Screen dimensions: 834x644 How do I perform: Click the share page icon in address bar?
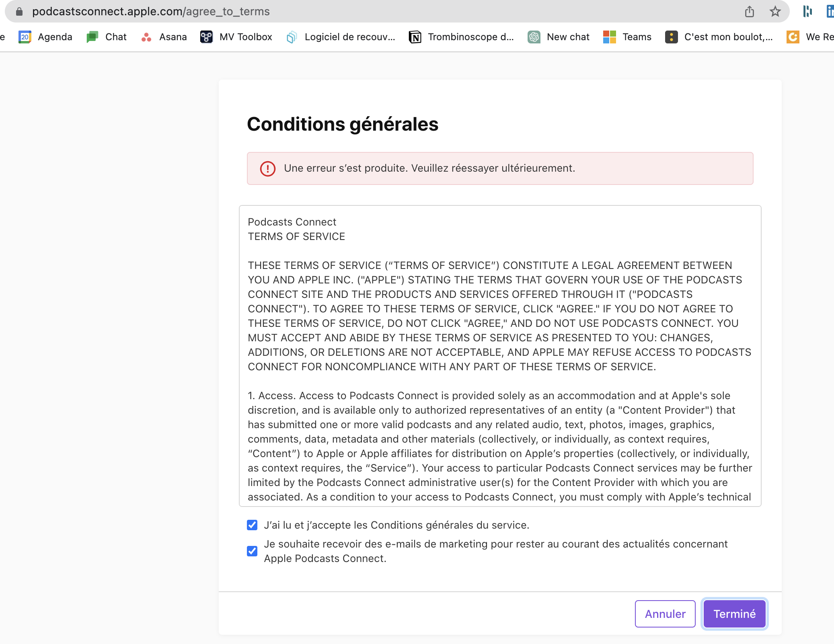click(x=749, y=12)
